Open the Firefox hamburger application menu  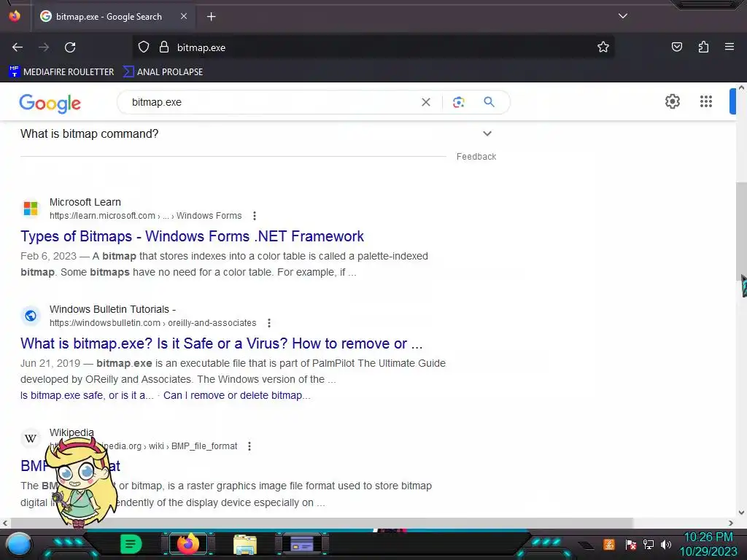[x=729, y=47]
